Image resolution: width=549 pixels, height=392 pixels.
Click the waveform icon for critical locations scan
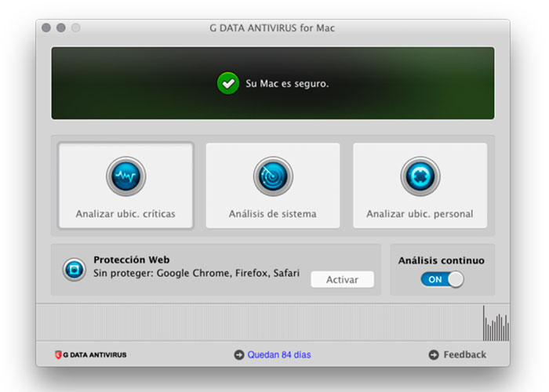pos(126,176)
